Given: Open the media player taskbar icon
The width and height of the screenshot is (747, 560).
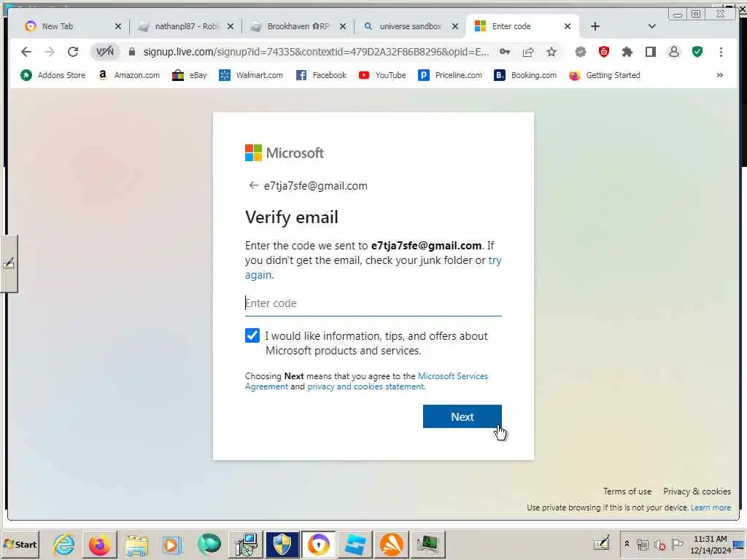Looking at the screenshot, I should [x=172, y=544].
